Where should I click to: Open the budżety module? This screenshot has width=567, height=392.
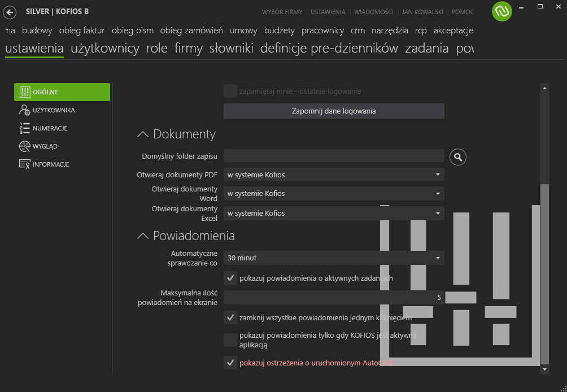pos(280,31)
